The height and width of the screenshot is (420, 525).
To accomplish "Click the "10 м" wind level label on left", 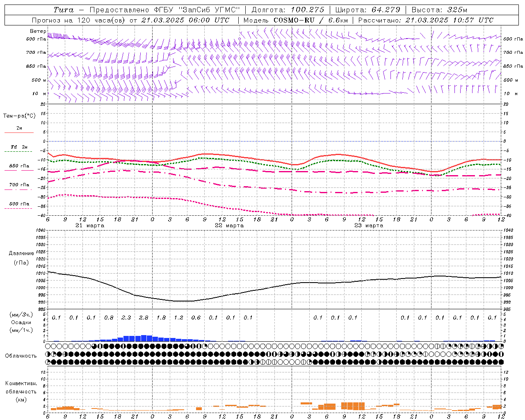I will 40,94.
